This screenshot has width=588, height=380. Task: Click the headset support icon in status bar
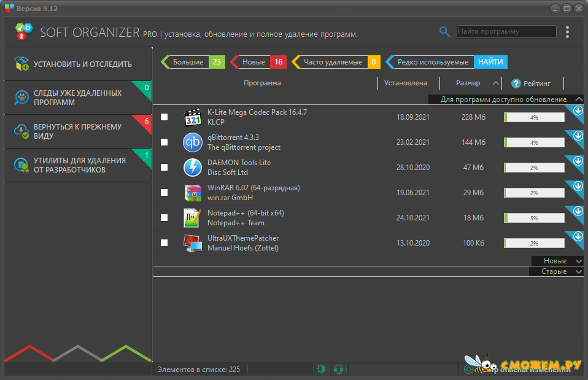(338, 370)
